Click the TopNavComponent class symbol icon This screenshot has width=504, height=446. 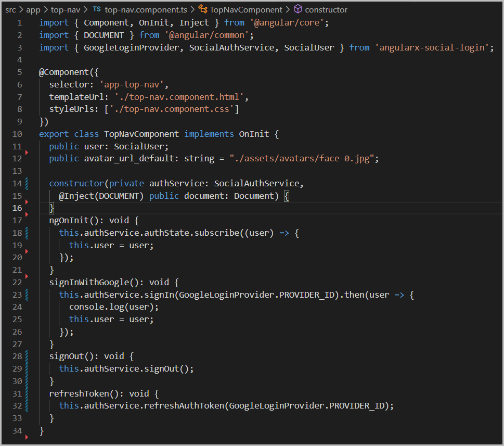[x=203, y=9]
